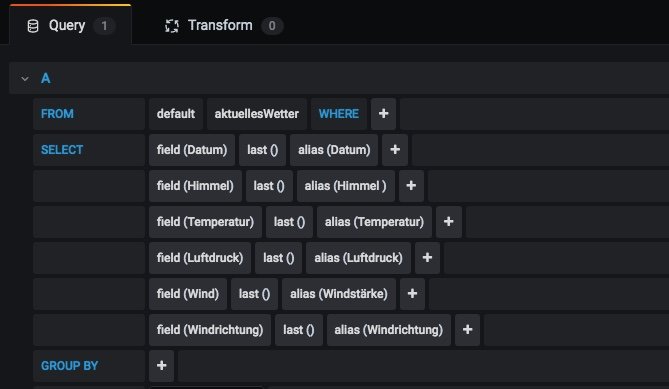Edit the alias (Temperatur) segment

point(374,222)
